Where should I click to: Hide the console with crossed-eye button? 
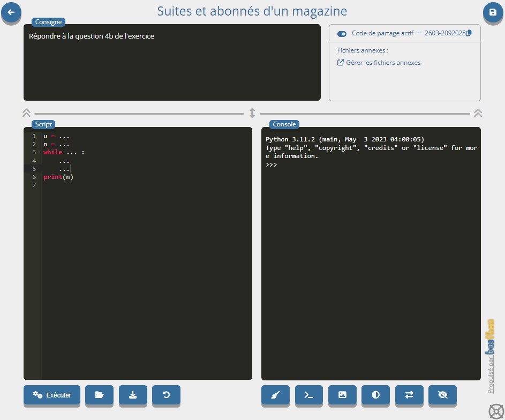tap(442, 395)
